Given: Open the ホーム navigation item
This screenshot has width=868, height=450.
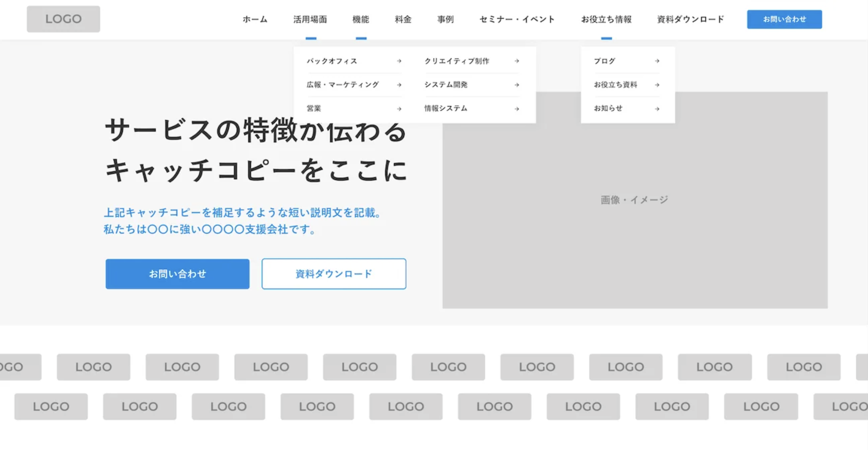Looking at the screenshot, I should [255, 19].
